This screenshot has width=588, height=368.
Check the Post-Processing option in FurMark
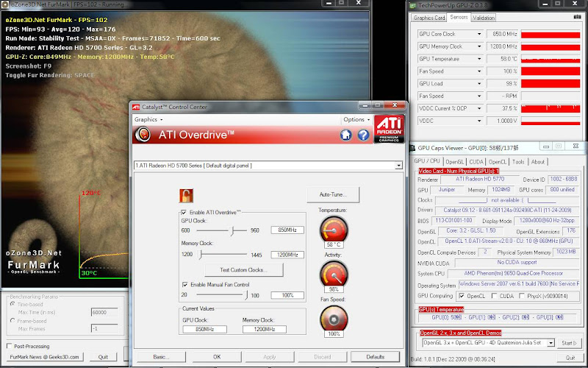9,345
